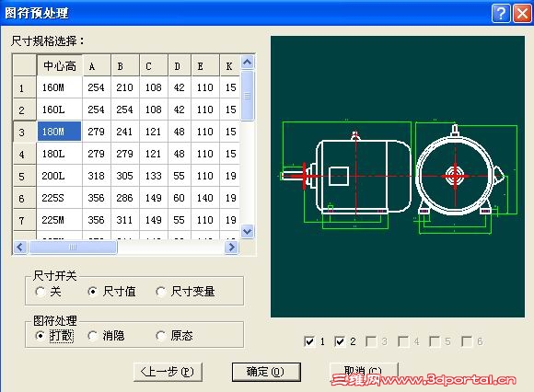Click the 中心高 column header

(x=60, y=65)
